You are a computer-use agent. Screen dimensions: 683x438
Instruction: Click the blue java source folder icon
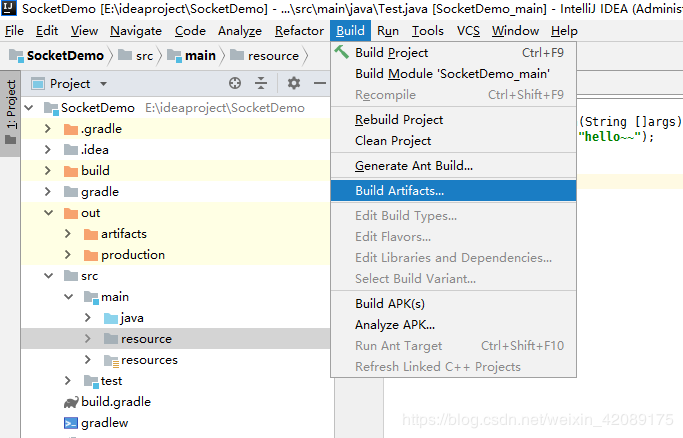click(x=111, y=318)
